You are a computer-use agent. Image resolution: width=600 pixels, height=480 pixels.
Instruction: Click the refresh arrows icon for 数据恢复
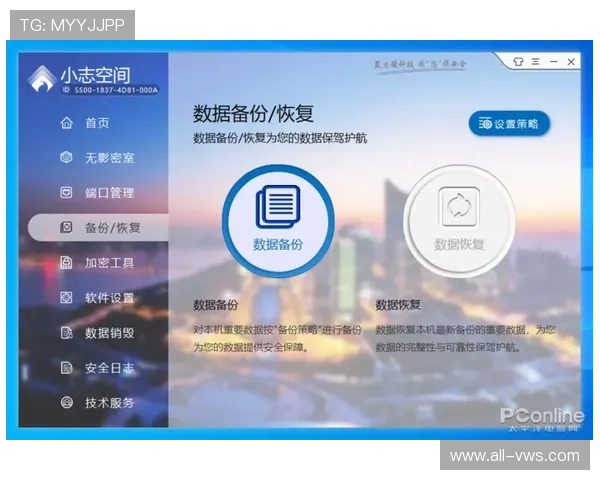[x=459, y=207]
